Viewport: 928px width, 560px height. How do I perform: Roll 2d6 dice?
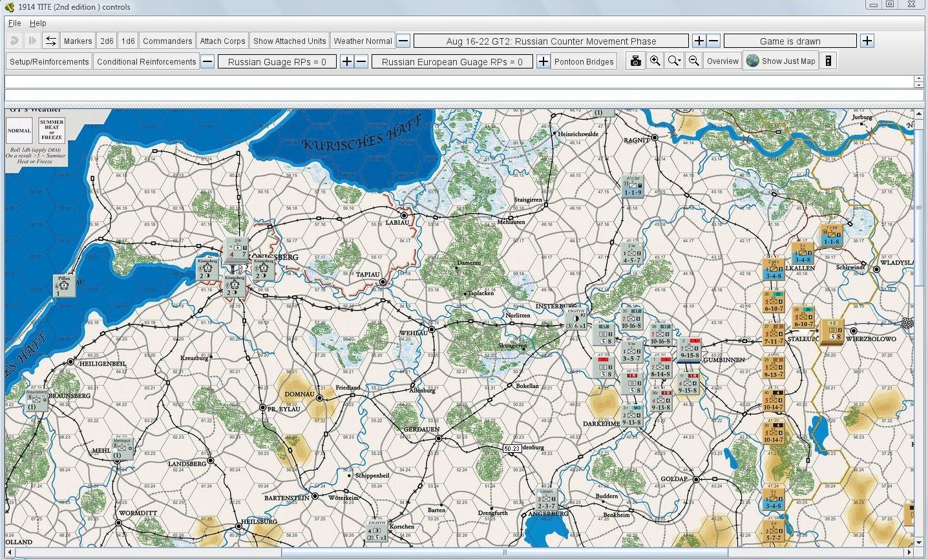[x=107, y=41]
